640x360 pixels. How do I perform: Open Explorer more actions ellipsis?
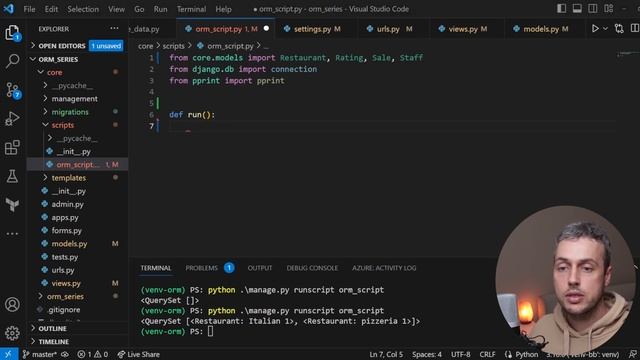[114, 29]
